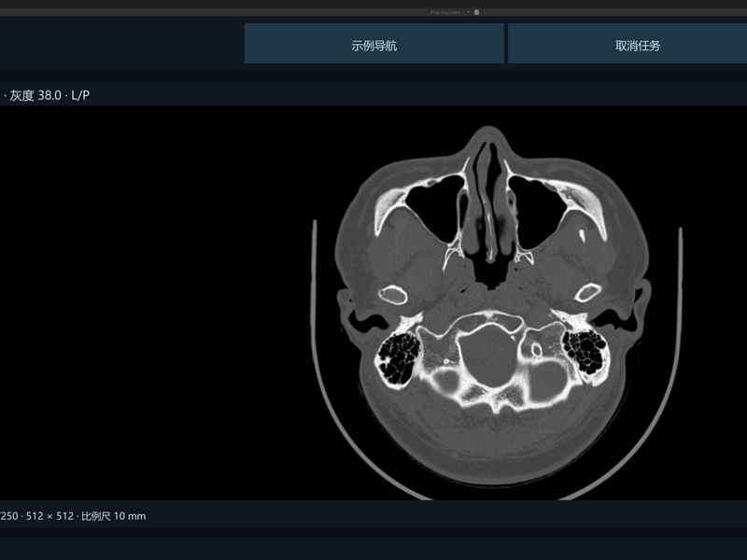Click the oval mandibular condyle on image's right side
Screen dimensions: 747x560
coord(588,292)
